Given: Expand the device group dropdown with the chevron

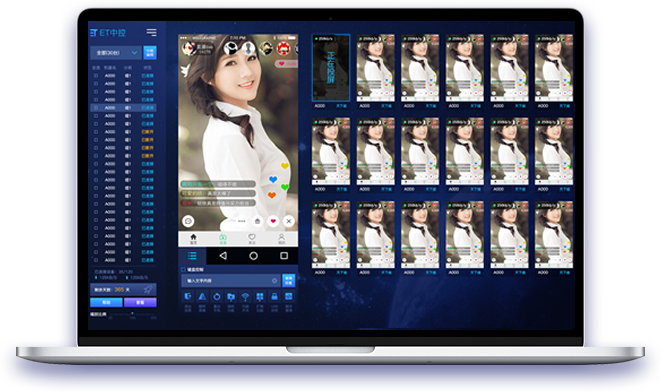Looking at the screenshot, I should click(x=134, y=53).
